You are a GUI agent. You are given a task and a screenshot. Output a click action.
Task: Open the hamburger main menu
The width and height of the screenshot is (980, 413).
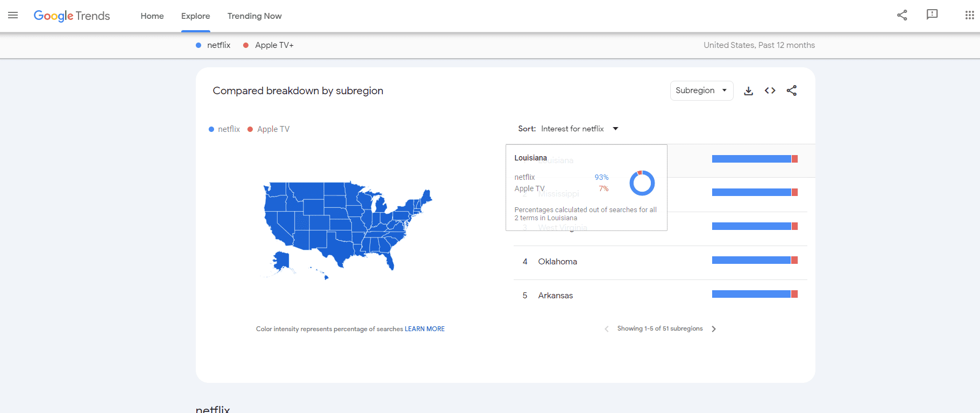pos(13,16)
